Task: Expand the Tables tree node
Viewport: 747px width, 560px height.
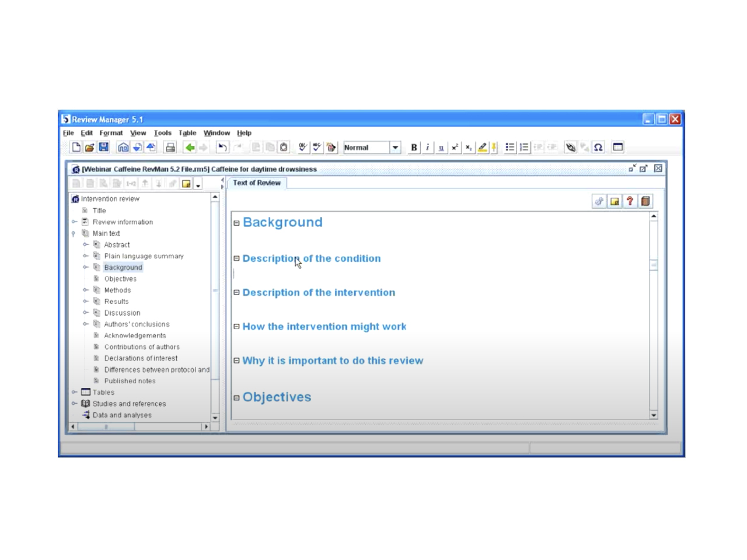Action: point(75,392)
